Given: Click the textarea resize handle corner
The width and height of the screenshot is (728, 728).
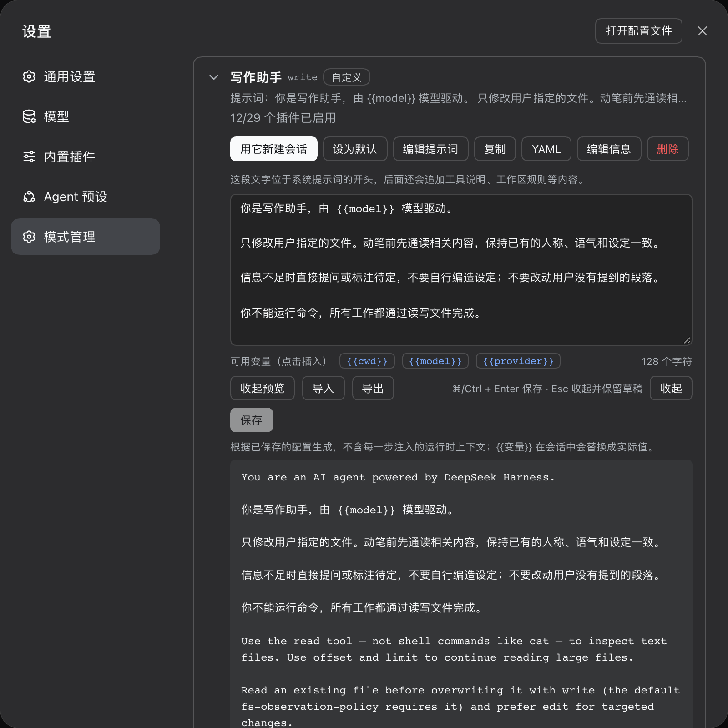Looking at the screenshot, I should click(687, 340).
